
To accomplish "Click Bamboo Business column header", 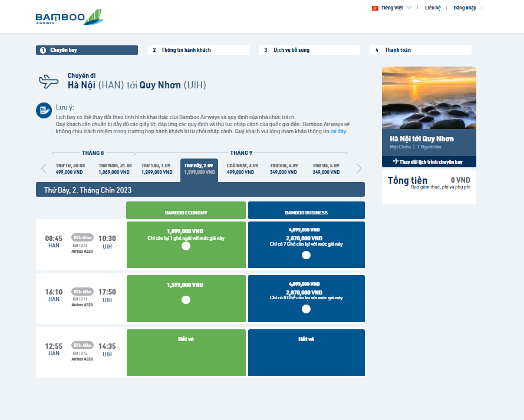I will [x=307, y=210].
